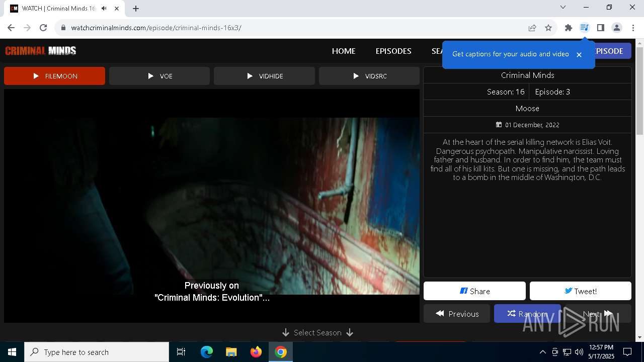Switch to the VIDSRC video source
Image resolution: width=644 pixels, height=362 pixels.
[369, 76]
